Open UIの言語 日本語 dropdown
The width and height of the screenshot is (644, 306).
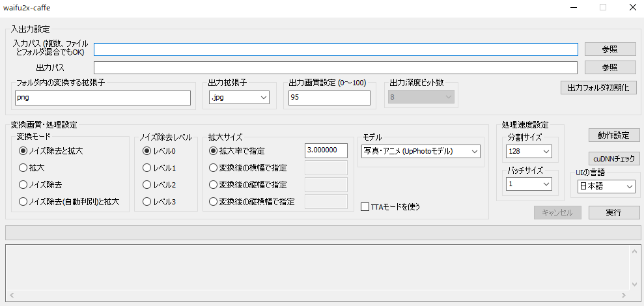(x=606, y=186)
